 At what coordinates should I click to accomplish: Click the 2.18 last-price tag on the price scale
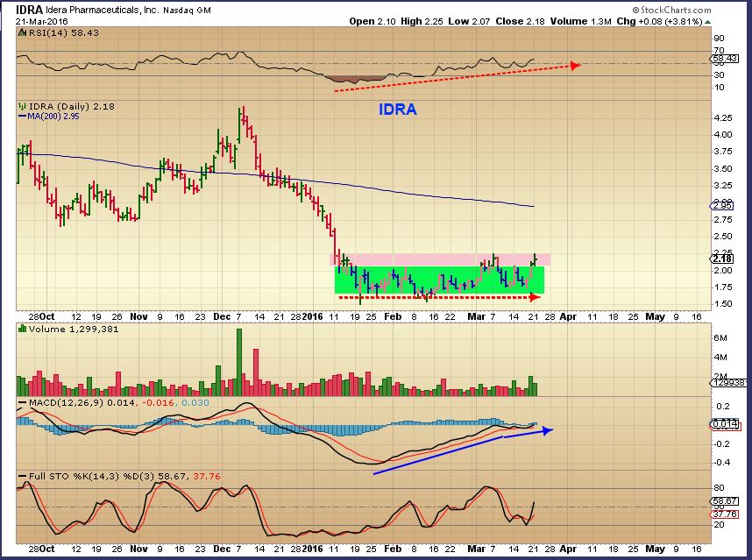click(x=721, y=259)
